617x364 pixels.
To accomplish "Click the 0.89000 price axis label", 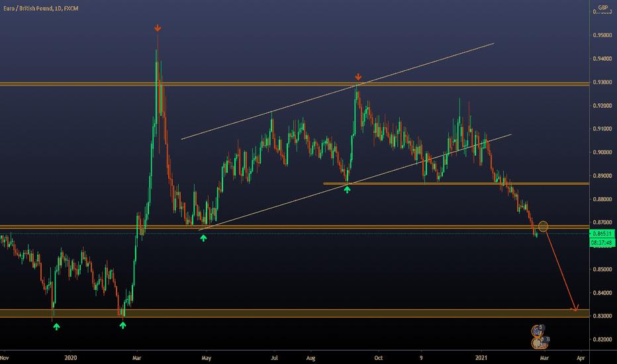I will pyautogui.click(x=602, y=175).
